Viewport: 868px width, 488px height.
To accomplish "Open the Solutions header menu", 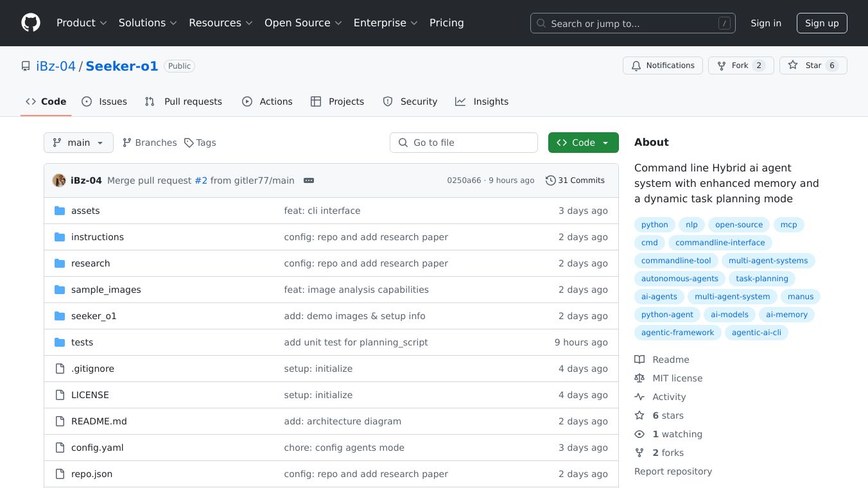I will (147, 23).
